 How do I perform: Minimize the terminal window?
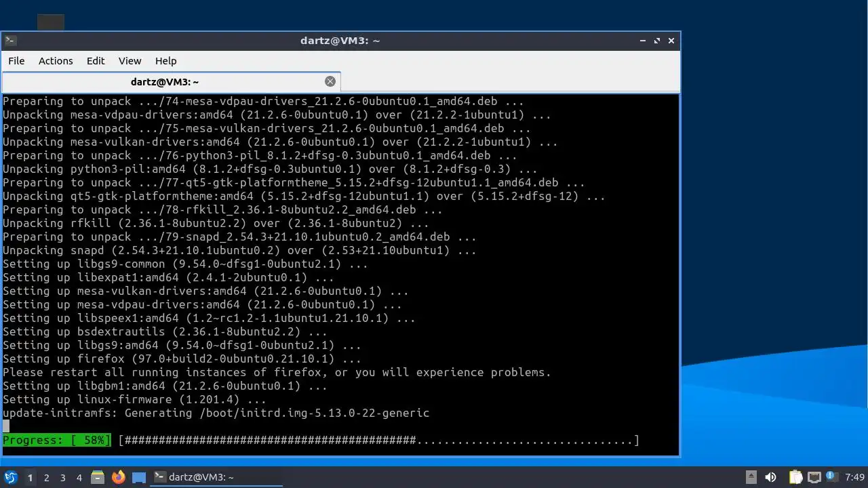643,41
